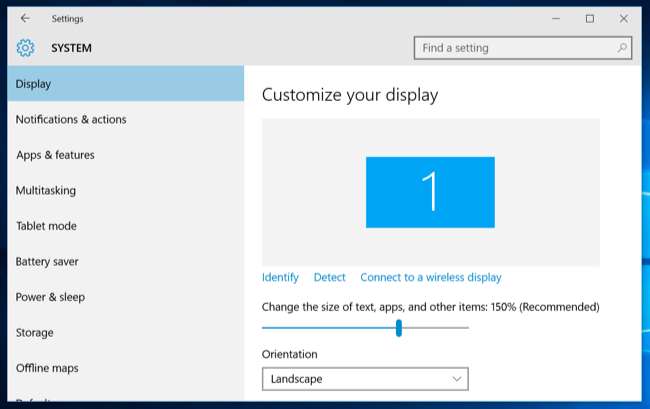Select Power & sleep category
Screen dimensions: 650x409
pos(50,297)
